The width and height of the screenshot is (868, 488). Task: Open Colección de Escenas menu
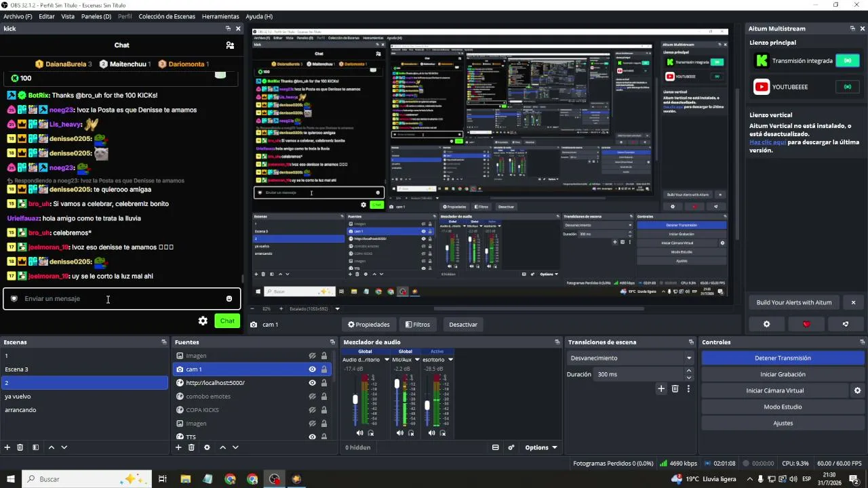pyautogui.click(x=167, y=16)
